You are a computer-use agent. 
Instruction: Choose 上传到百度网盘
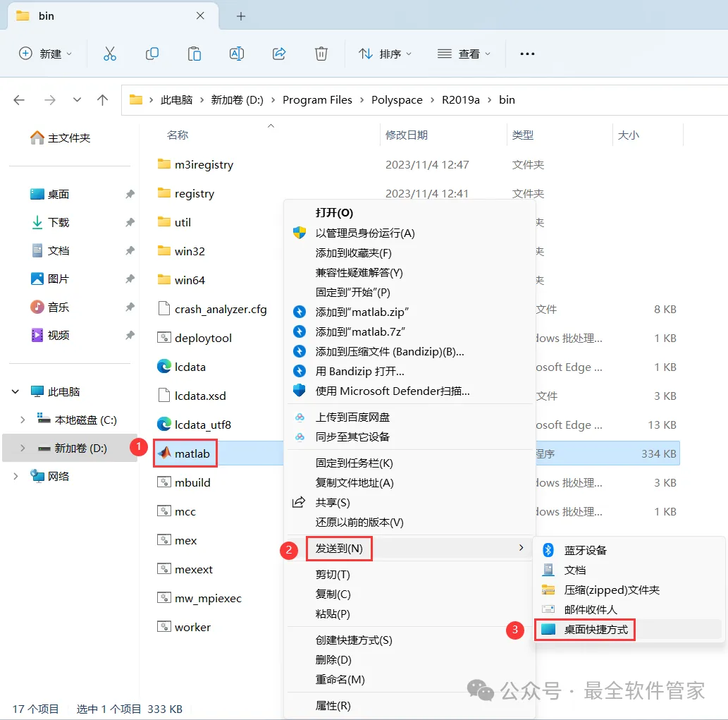pos(352,417)
